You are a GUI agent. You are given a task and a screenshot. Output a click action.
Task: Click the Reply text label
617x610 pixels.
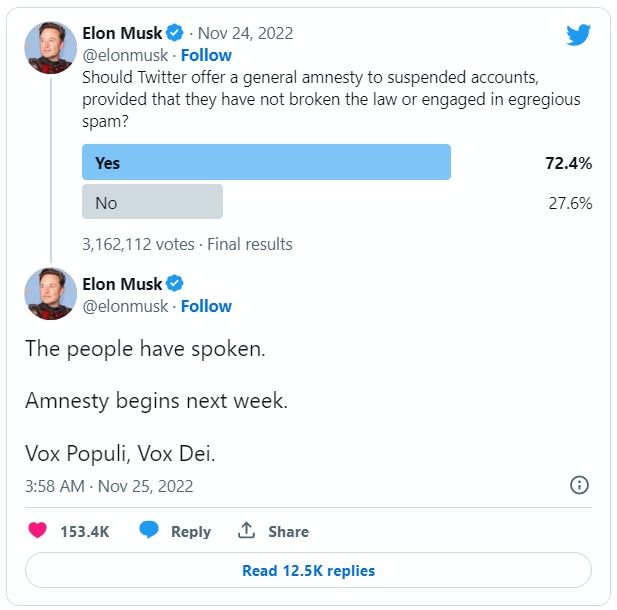pos(190,532)
